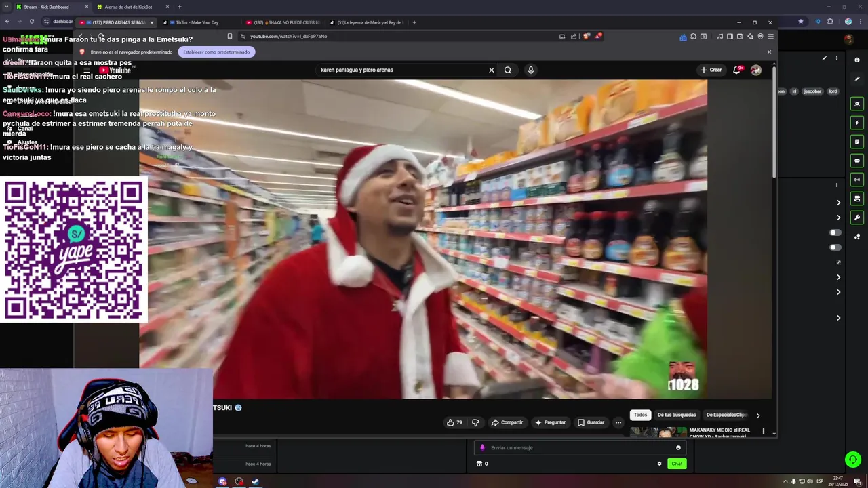Click the green lightning bolt sidebar icon
Screen dimensions: 868x488
coord(857,123)
